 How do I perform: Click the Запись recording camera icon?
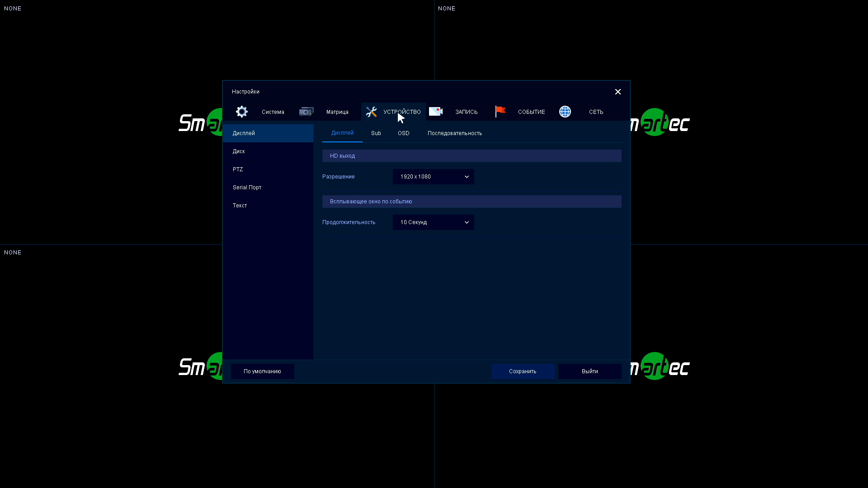tap(436, 112)
